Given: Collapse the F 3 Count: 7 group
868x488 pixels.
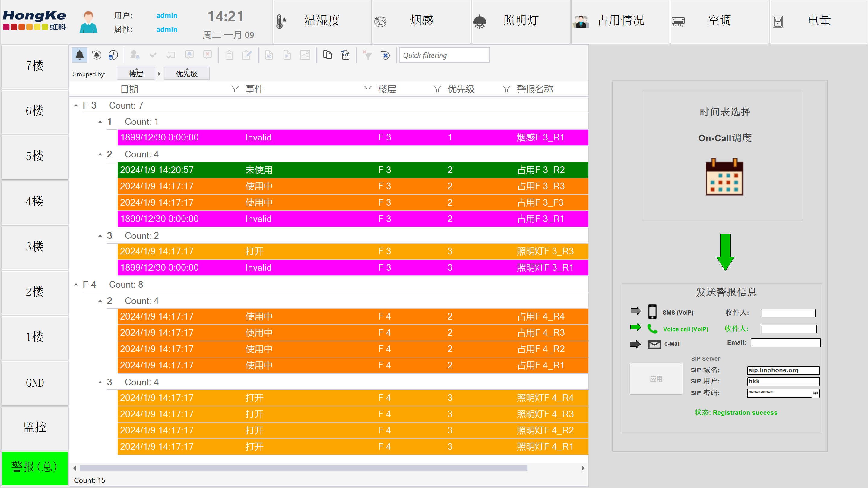Looking at the screenshot, I should (x=76, y=105).
